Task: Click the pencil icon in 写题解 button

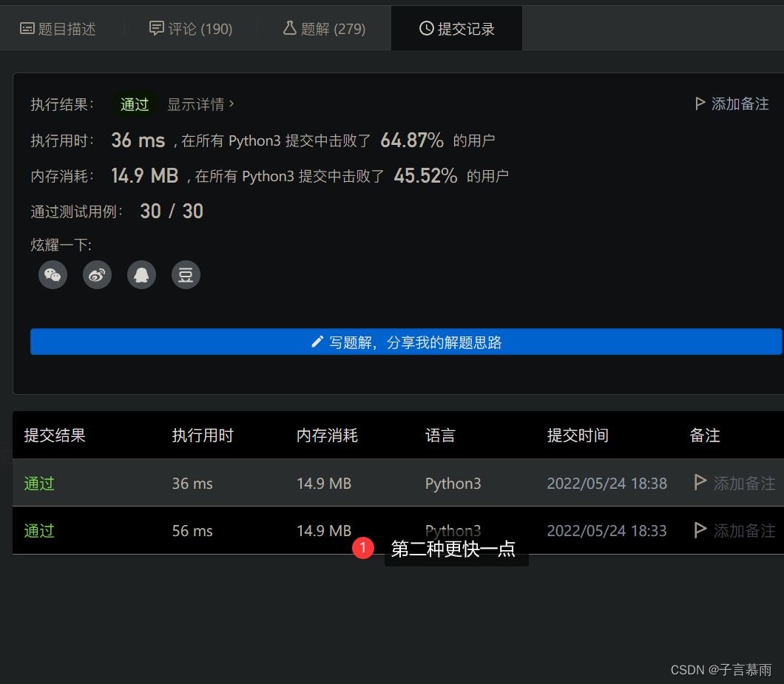Action: [x=317, y=342]
